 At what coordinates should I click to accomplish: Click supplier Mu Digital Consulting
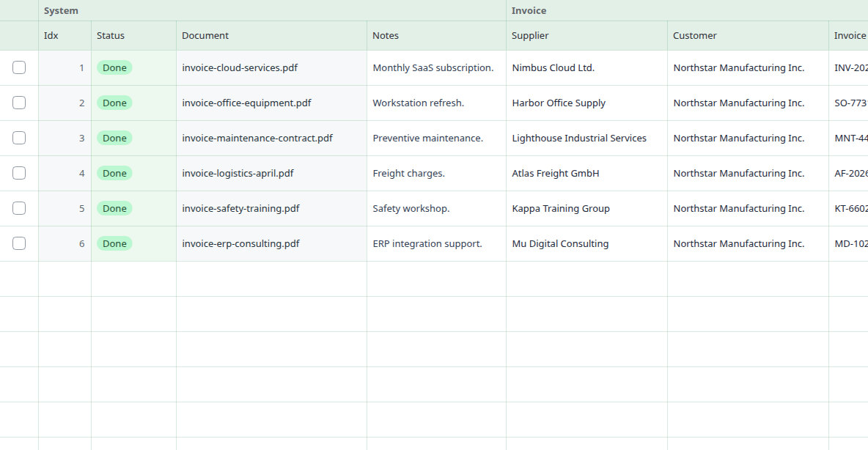[x=586, y=243]
